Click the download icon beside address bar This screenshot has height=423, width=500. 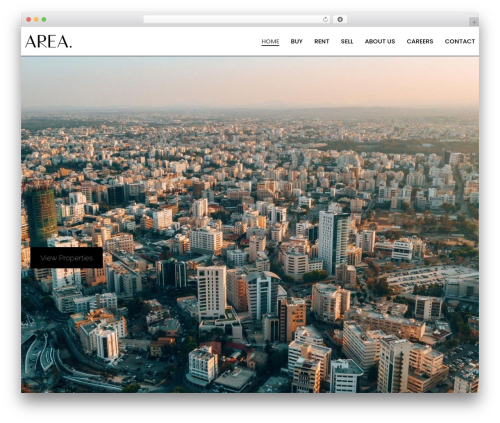point(340,19)
